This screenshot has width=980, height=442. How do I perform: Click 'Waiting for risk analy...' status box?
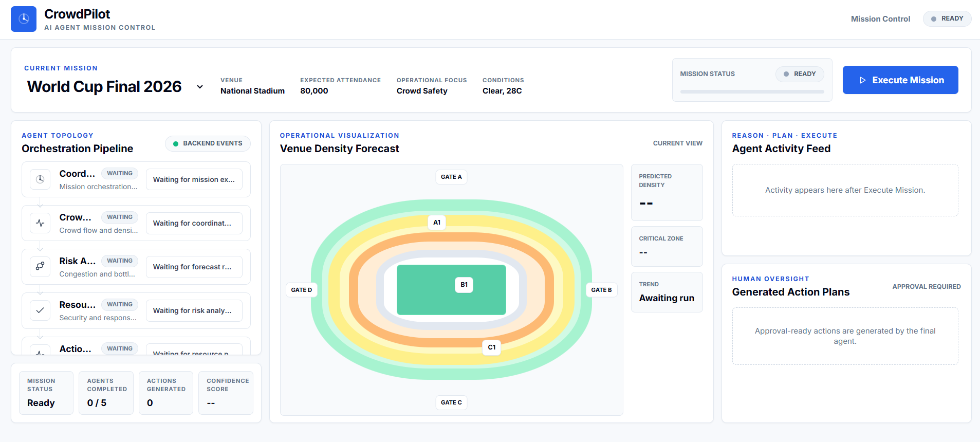[194, 310]
